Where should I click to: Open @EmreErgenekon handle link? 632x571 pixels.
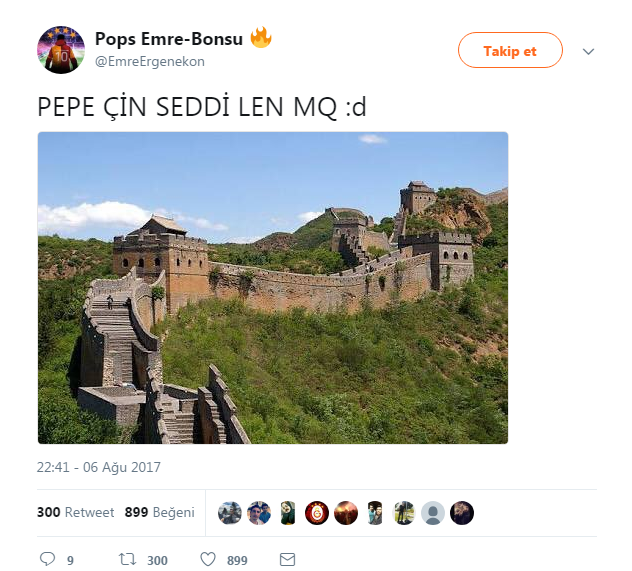[150, 61]
